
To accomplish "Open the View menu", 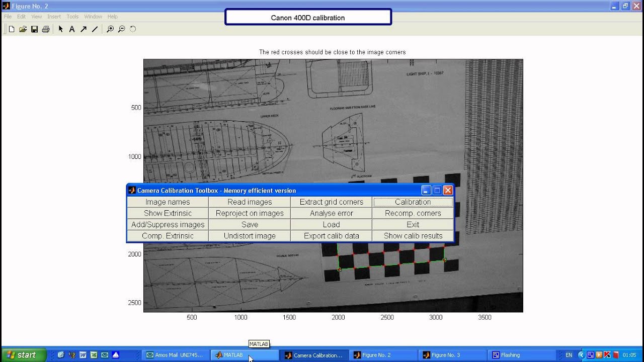I will (37, 17).
